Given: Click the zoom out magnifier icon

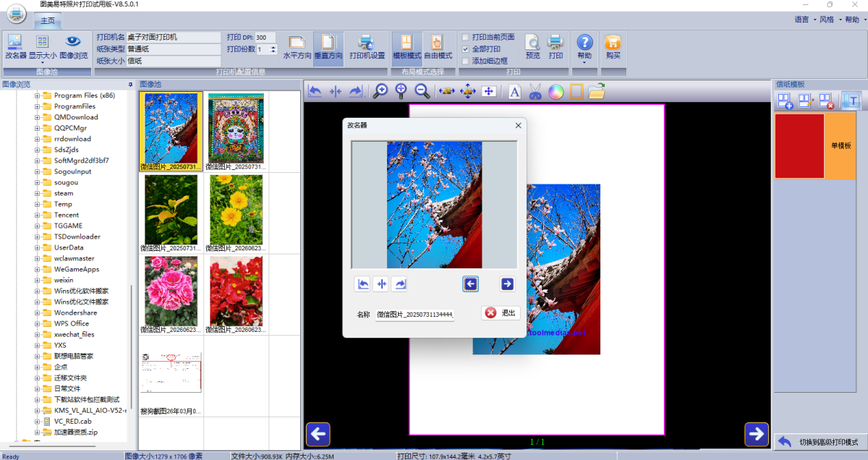Looking at the screenshot, I should [x=422, y=91].
